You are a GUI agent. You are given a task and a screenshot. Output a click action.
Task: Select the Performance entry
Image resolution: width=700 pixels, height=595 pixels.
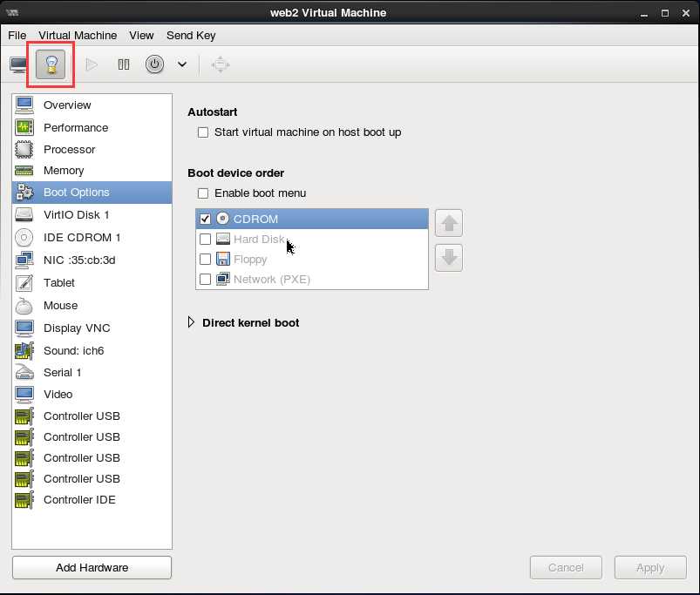[x=92, y=127]
